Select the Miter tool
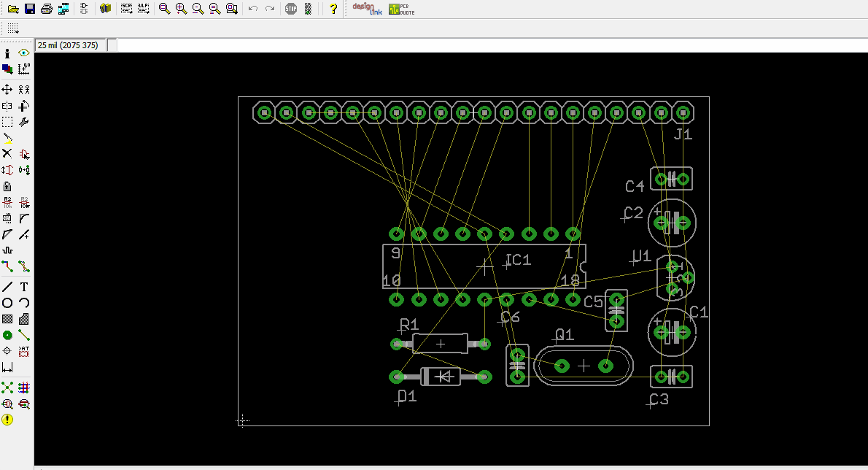This screenshot has height=470, width=868. [x=24, y=219]
